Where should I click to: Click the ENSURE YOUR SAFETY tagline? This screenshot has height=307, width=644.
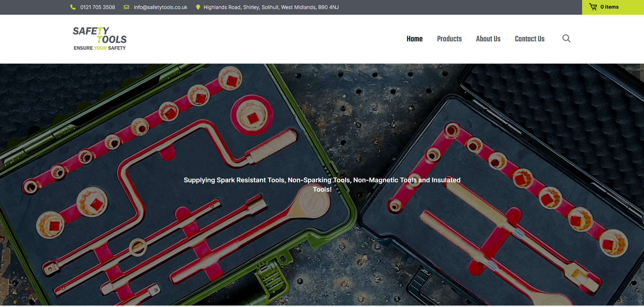pyautogui.click(x=100, y=48)
